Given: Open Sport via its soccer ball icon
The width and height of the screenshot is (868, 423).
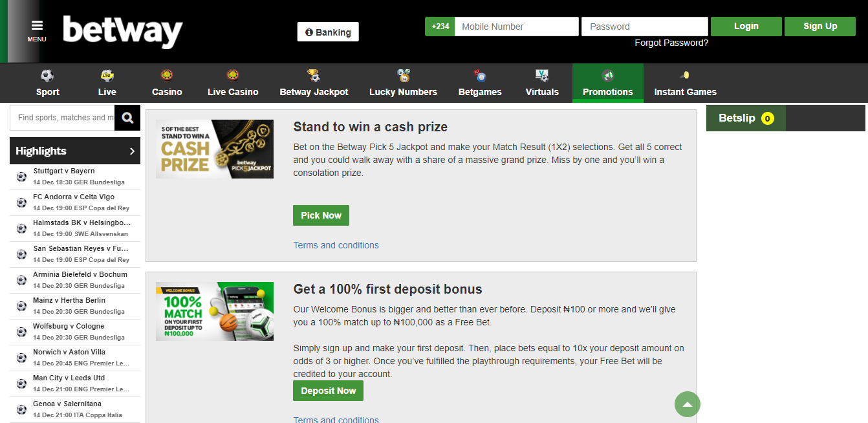Looking at the screenshot, I should pos(47,76).
